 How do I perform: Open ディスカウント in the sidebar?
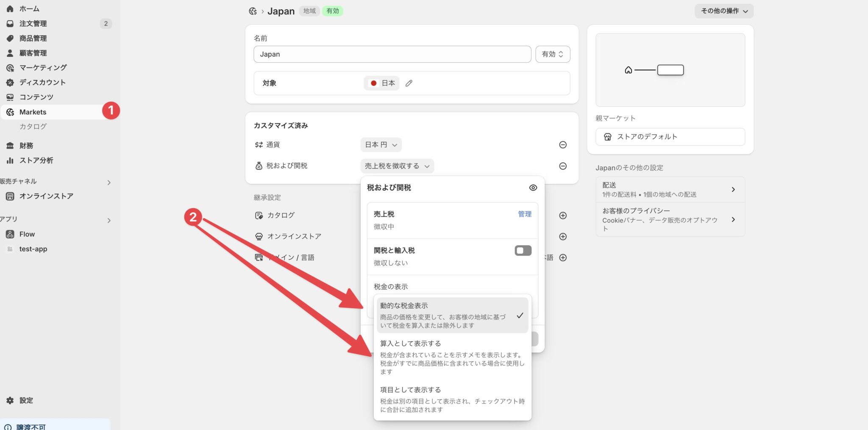tap(42, 82)
